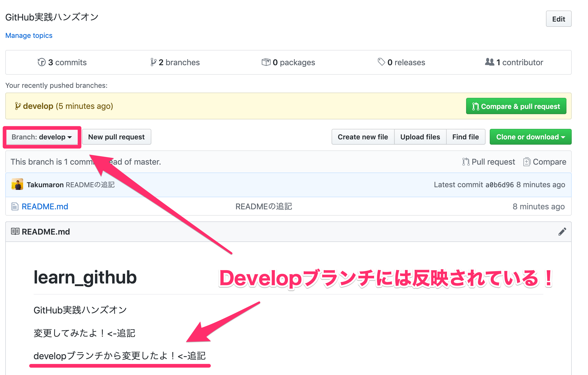Expand the Manage topics section
Viewport: 588px width, 375px height.
coord(29,35)
